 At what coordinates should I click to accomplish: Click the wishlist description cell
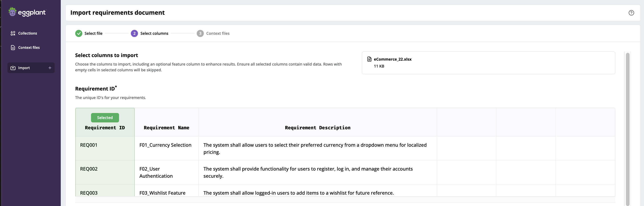pos(318,190)
